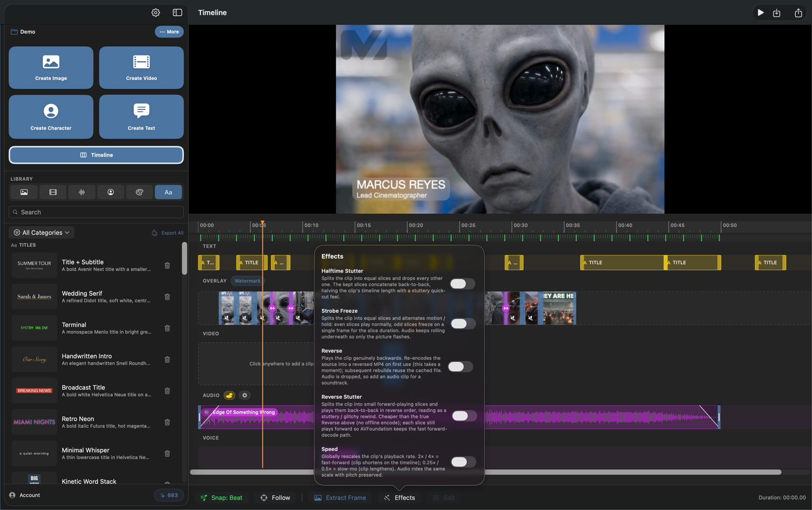Click Extract Frame button
The width and height of the screenshot is (812, 510).
click(x=340, y=498)
